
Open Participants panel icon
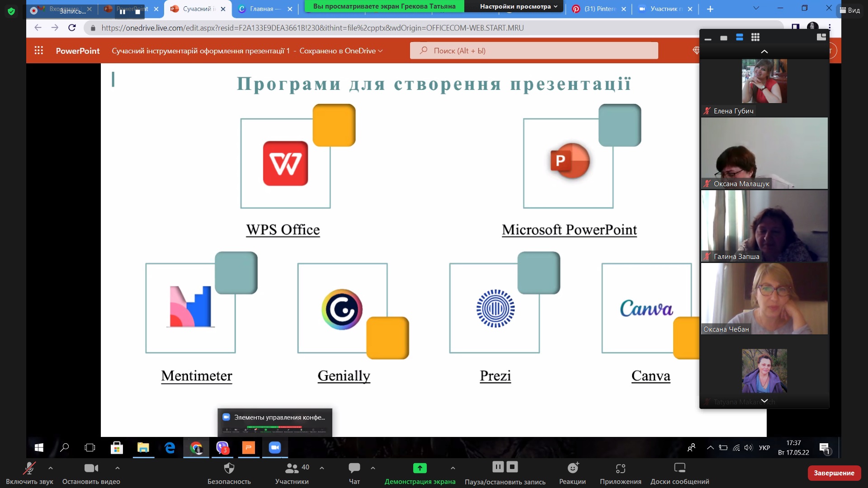(292, 468)
